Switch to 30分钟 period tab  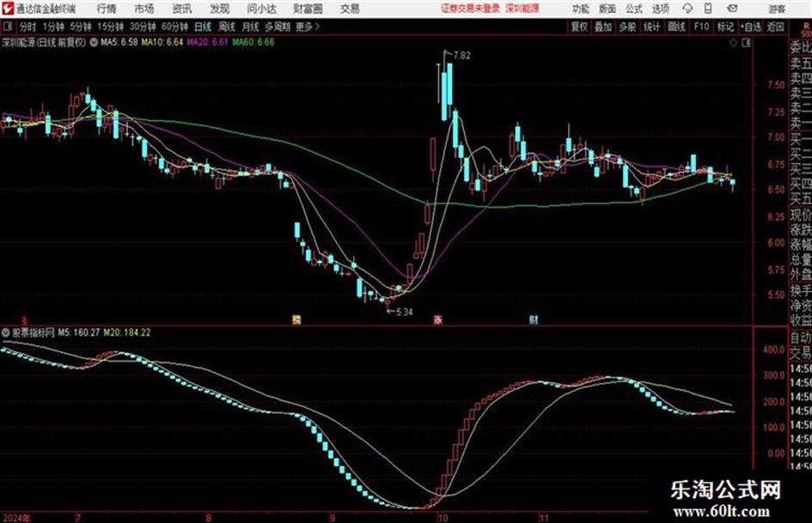(143, 27)
